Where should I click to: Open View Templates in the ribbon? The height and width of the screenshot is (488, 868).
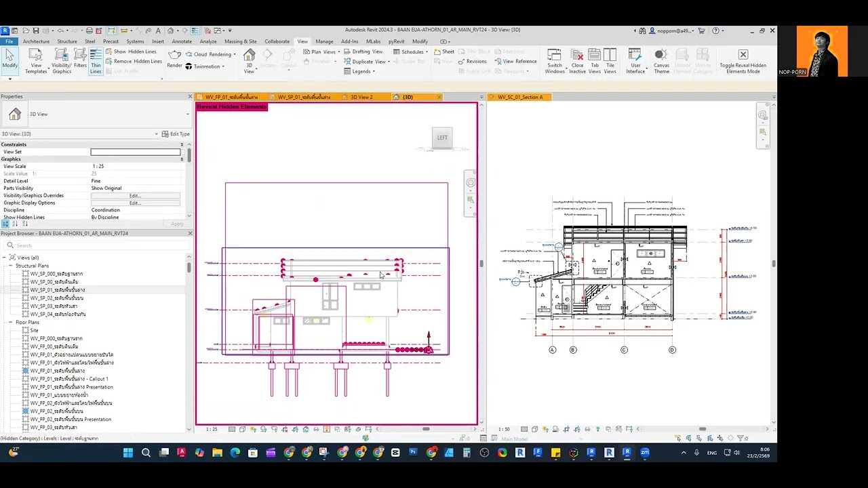[x=36, y=61]
